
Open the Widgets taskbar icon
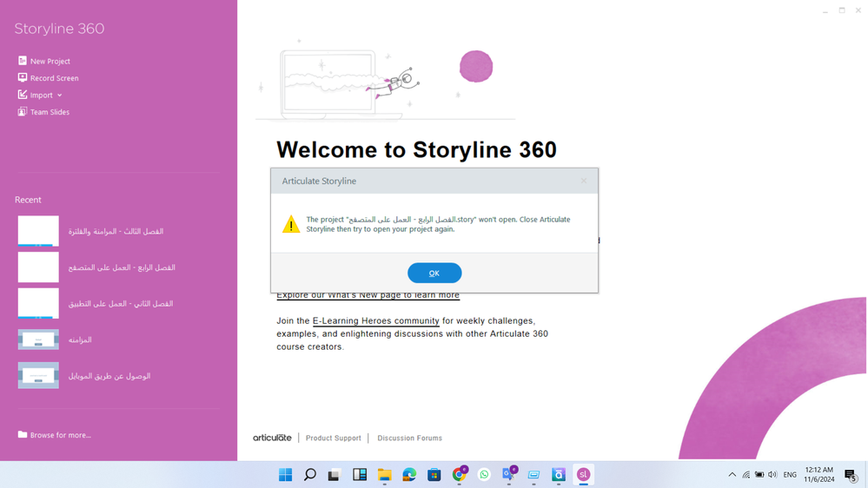tap(359, 474)
